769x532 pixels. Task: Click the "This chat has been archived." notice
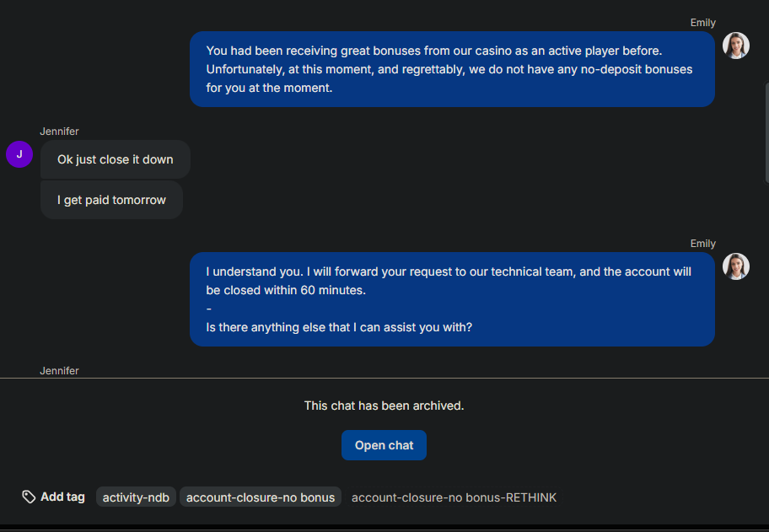pos(384,406)
